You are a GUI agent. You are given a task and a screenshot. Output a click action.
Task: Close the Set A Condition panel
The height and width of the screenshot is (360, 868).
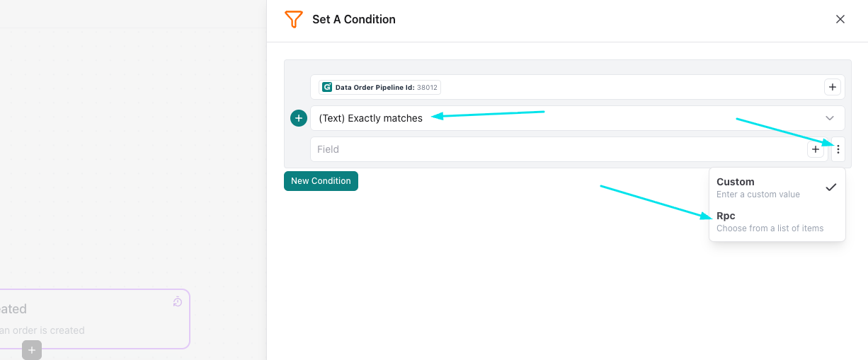(840, 19)
